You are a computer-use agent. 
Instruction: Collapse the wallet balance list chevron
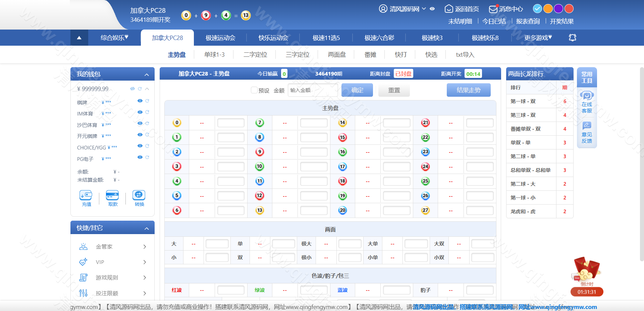click(147, 89)
